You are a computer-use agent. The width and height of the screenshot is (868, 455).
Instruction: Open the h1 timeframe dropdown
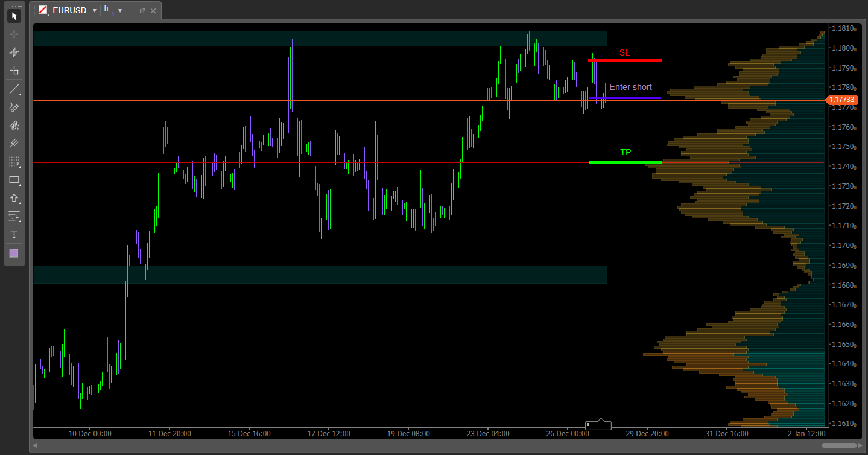(120, 11)
